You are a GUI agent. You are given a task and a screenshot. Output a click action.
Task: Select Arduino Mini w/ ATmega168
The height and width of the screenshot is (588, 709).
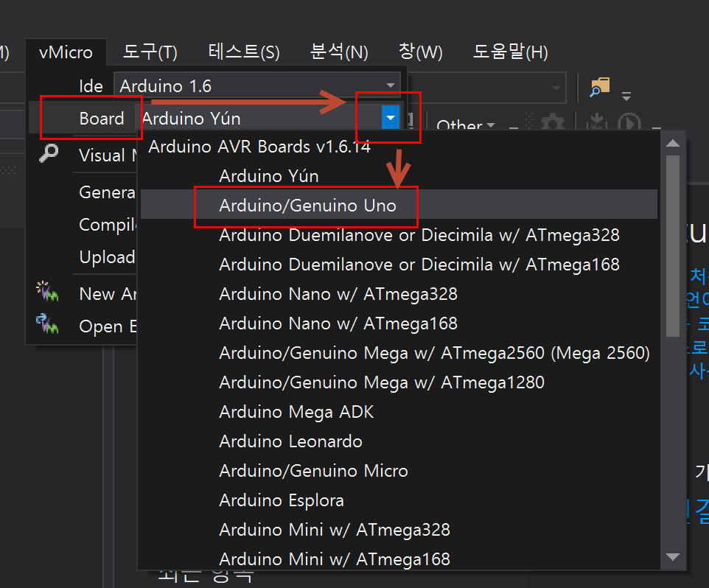point(399,559)
